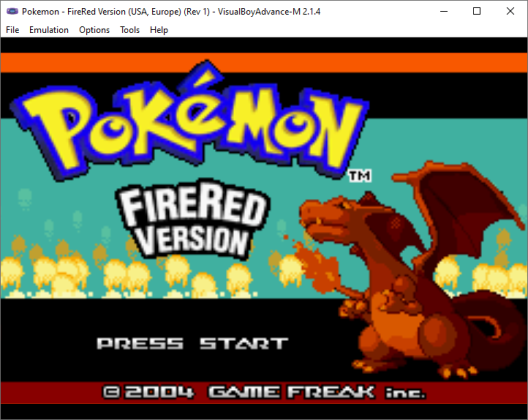This screenshot has width=528, height=420.
Task: Click the VisualBoyAdvance app icon in title bar
Action: (x=12, y=11)
